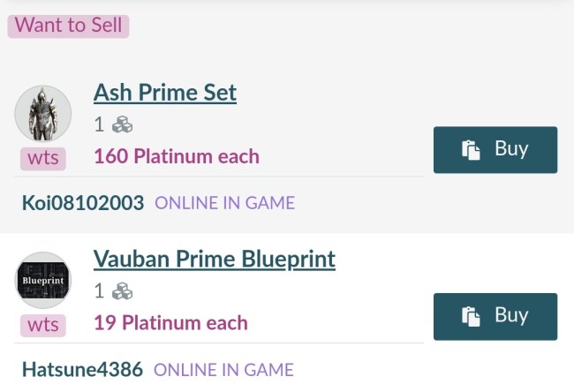Image resolution: width=574 pixels, height=392 pixels.
Task: View seller Hatsune4386's profile
Action: [x=82, y=369]
